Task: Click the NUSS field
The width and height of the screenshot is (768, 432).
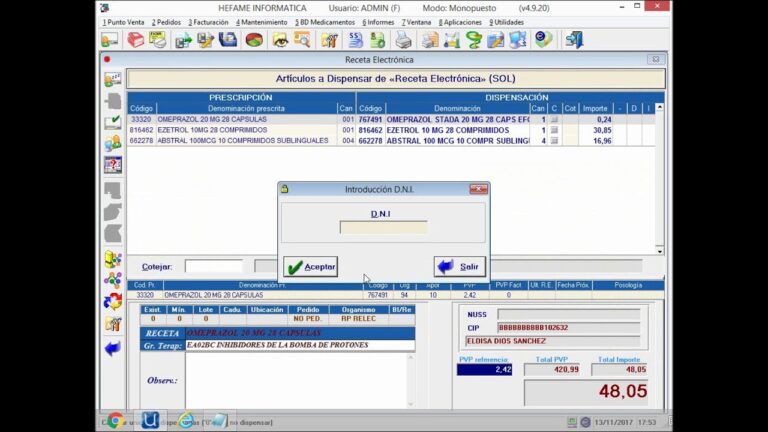Action: 569,314
